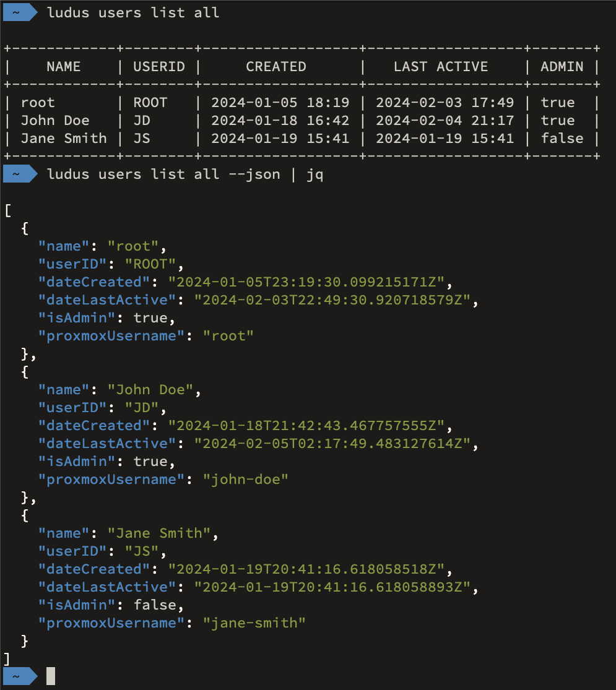Select 'John Doe' name cell in table
The width and height of the screenshot is (616, 690).
pos(55,121)
